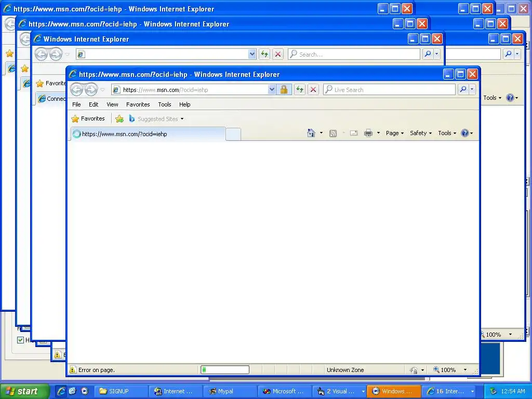Open the Help menu
532x399 pixels.
point(184,104)
